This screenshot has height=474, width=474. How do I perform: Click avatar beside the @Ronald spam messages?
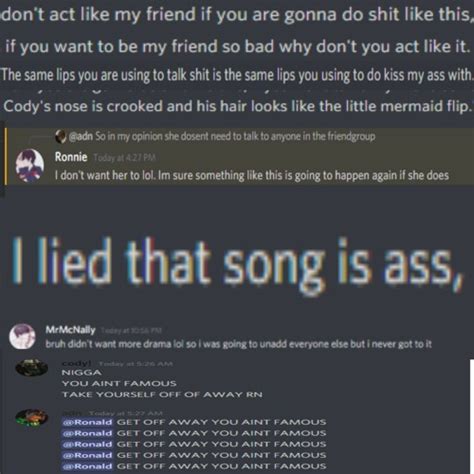[x=32, y=418]
